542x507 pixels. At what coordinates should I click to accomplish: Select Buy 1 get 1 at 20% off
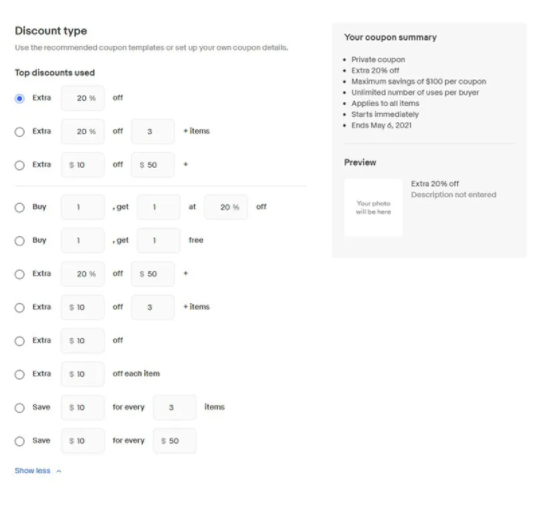20,207
